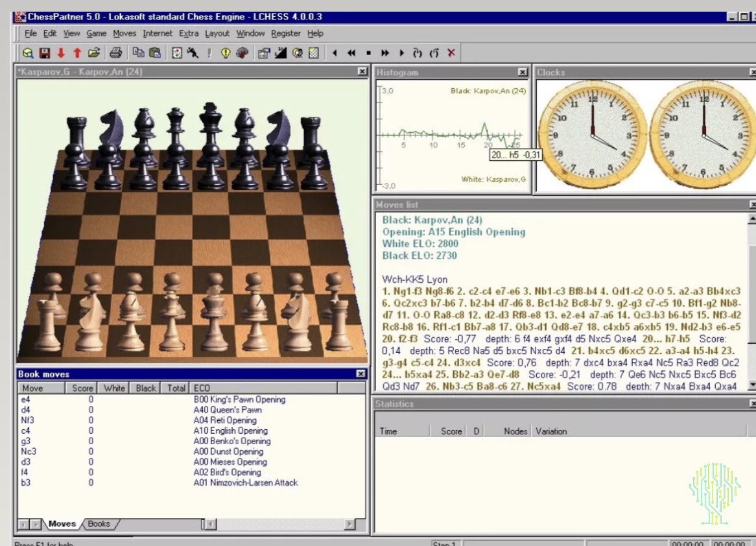Close the Histogram panel
Screen dimensions: 756x546
click(522, 72)
